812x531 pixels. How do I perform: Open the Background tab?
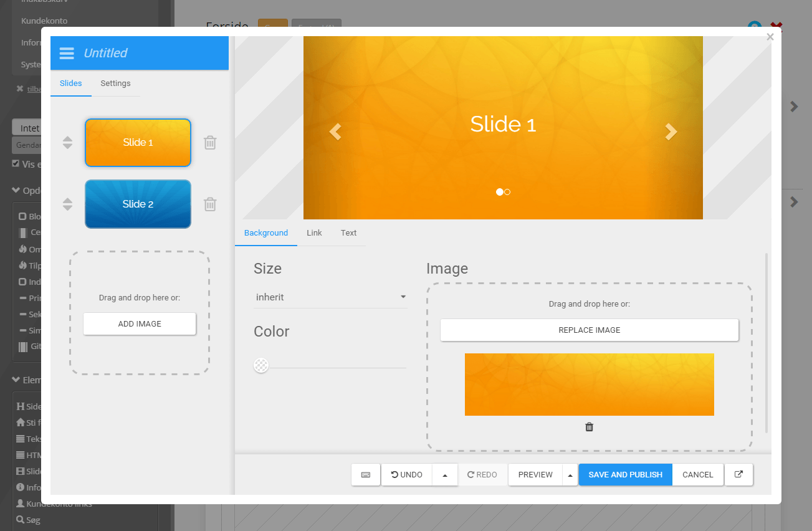tap(266, 233)
